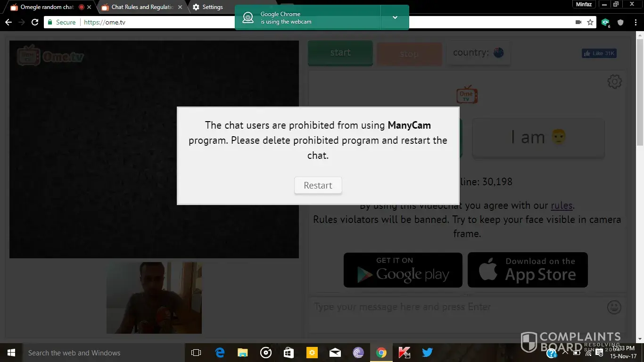Open the Twitter app from the taskbar
Screen dimensions: 644x362
click(x=428, y=353)
